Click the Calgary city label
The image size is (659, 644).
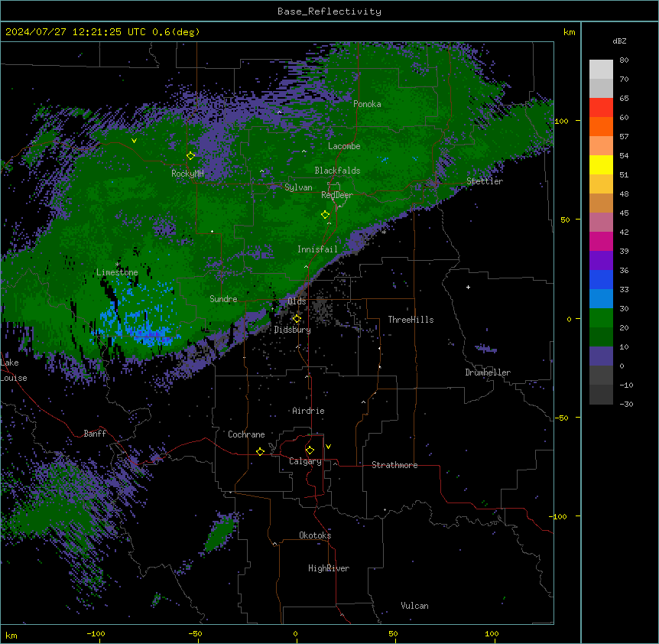tap(305, 461)
